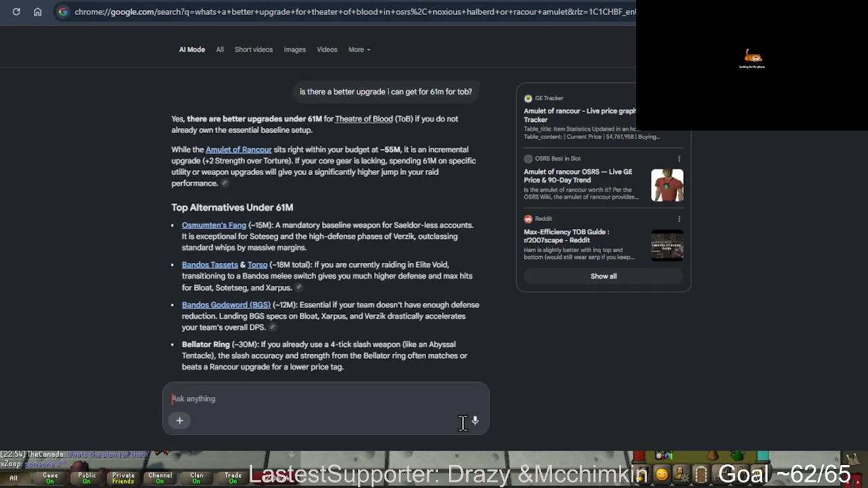Image resolution: width=868 pixels, height=488 pixels.
Task: Open citation link icon after 'raid performance'
Action: click(x=224, y=183)
